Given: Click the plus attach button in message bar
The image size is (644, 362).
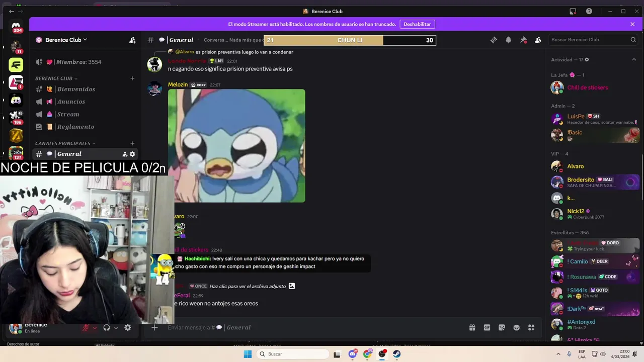Looking at the screenshot, I should [x=155, y=327].
